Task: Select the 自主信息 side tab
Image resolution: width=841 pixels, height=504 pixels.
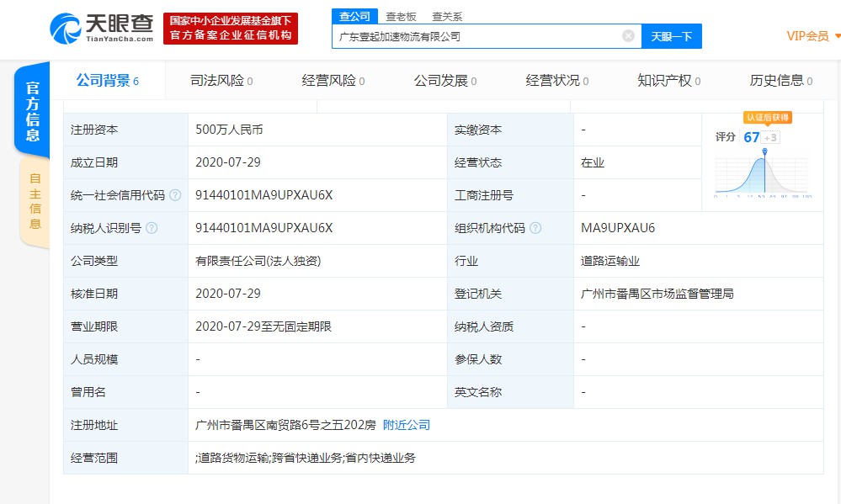Action: pos(35,202)
